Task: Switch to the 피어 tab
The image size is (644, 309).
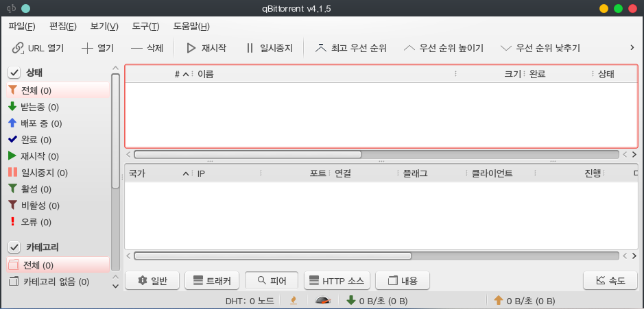Action: pyautogui.click(x=272, y=281)
